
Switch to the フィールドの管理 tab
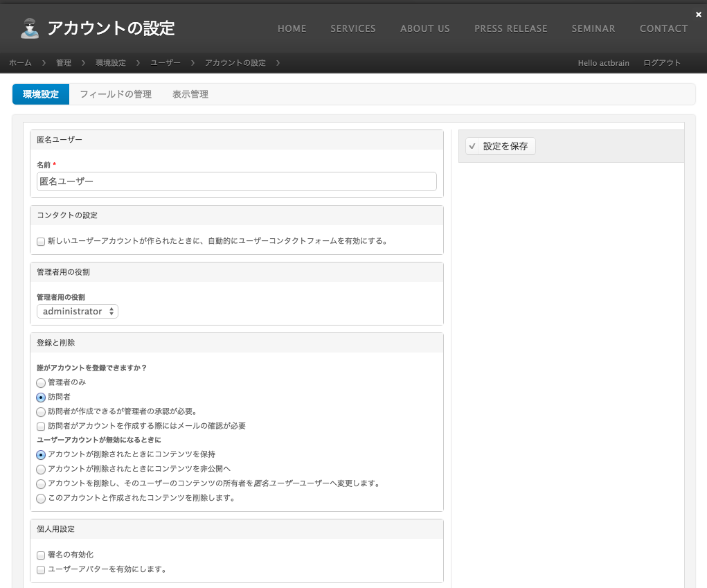click(116, 93)
